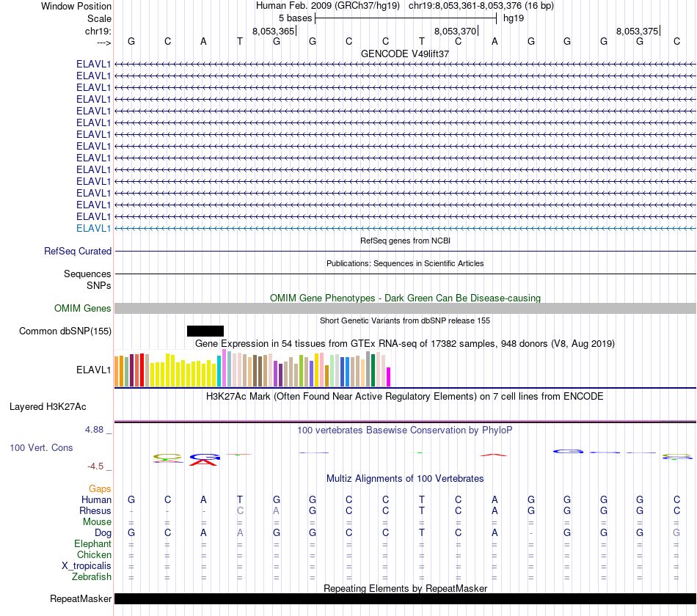Viewport: 697px width, 616px height.
Task: Click the Rhesus alignment row label
Action: pos(95,511)
